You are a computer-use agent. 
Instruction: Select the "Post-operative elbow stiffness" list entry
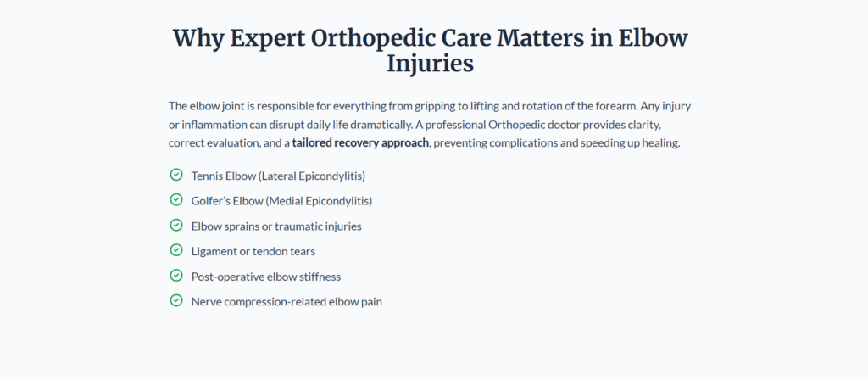[x=266, y=277]
